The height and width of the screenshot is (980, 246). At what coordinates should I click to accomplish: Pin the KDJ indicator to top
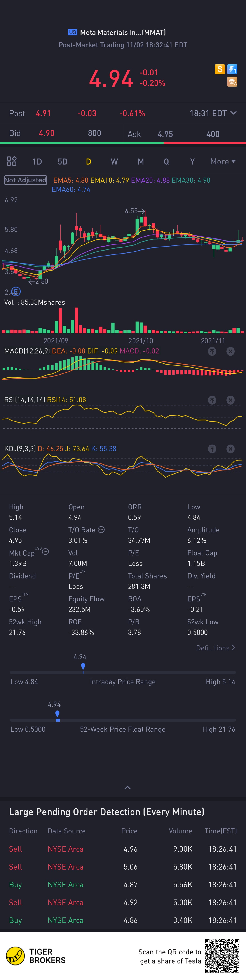click(212, 449)
